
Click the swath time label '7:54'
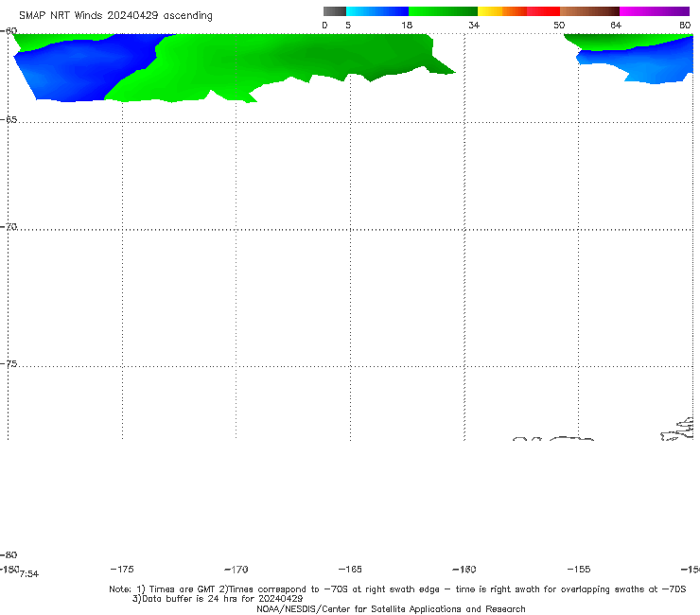tap(29, 574)
